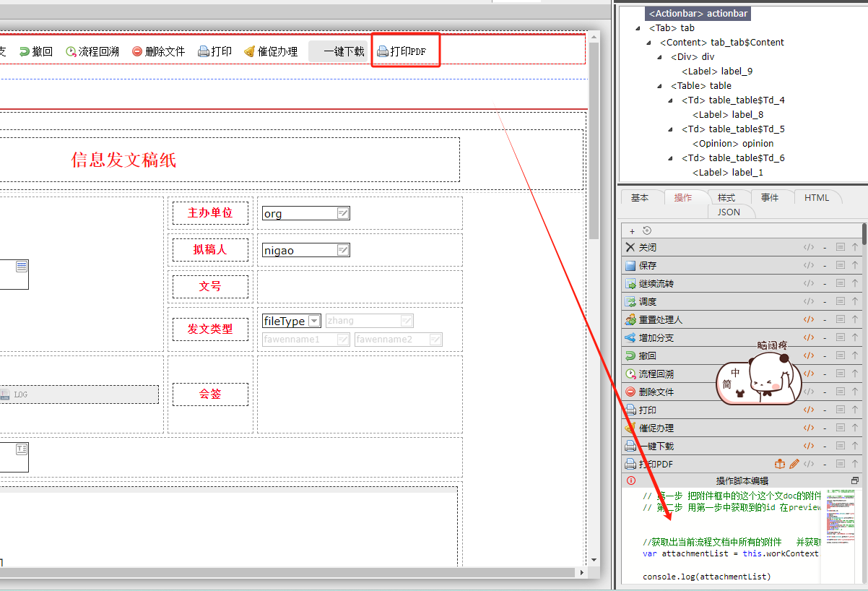This screenshot has height=591, width=868.
Task: Open script editor for 重置处理人 operation
Action: pyautogui.click(x=809, y=319)
